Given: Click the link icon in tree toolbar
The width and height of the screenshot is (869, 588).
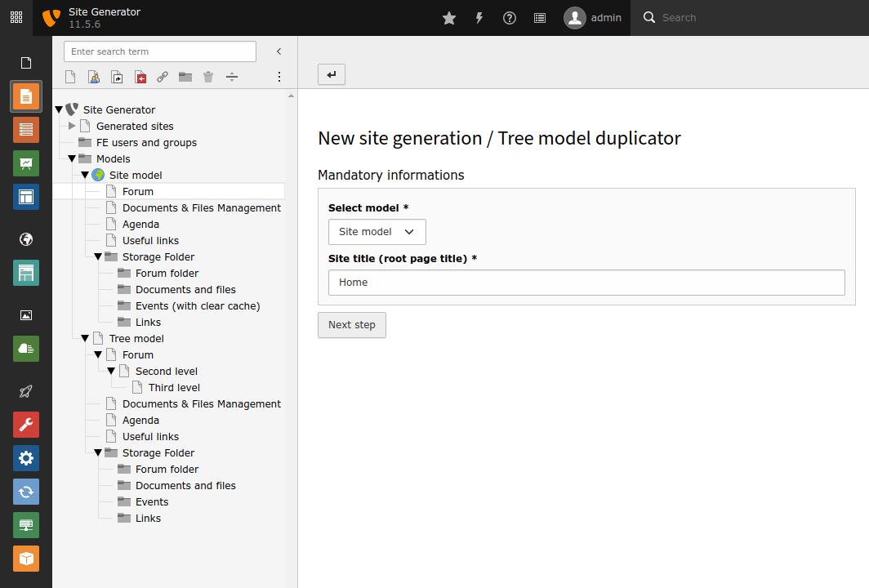Looking at the screenshot, I should 163,77.
